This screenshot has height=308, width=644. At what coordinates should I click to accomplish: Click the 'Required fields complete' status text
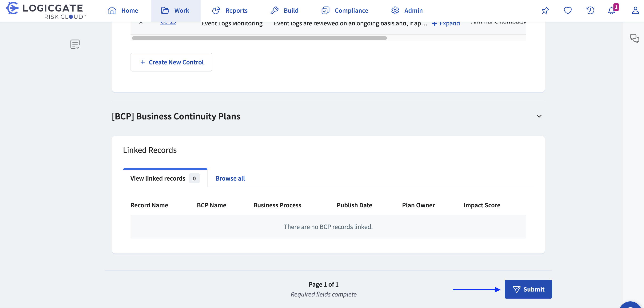[323, 294]
